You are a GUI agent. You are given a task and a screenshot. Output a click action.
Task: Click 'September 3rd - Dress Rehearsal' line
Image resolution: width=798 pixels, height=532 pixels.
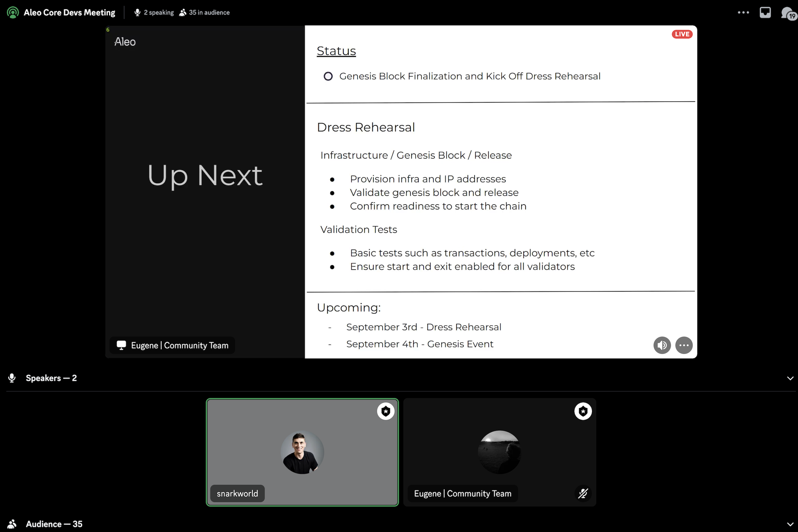(423, 327)
